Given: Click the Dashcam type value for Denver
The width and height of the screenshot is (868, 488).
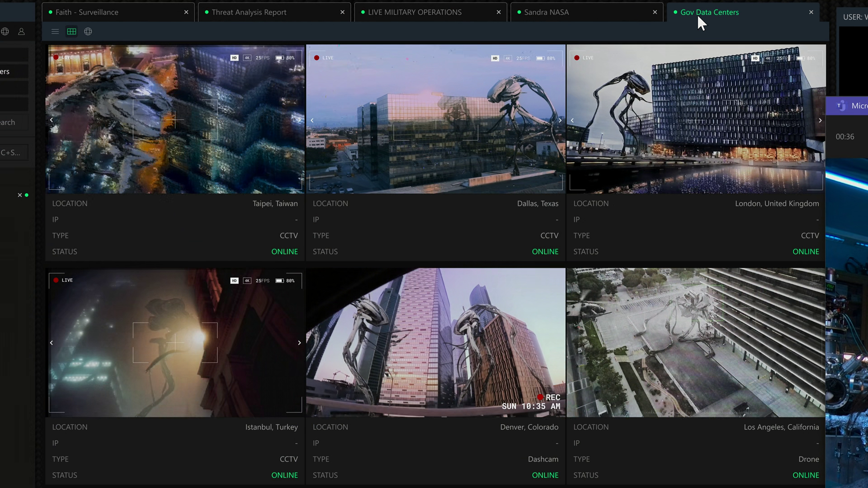Looking at the screenshot, I should coord(543,459).
